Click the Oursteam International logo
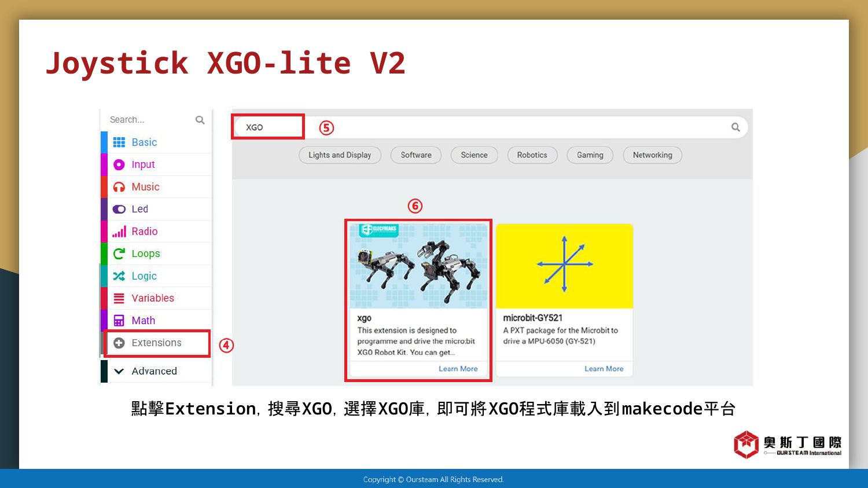This screenshot has width=868, height=488. [788, 445]
